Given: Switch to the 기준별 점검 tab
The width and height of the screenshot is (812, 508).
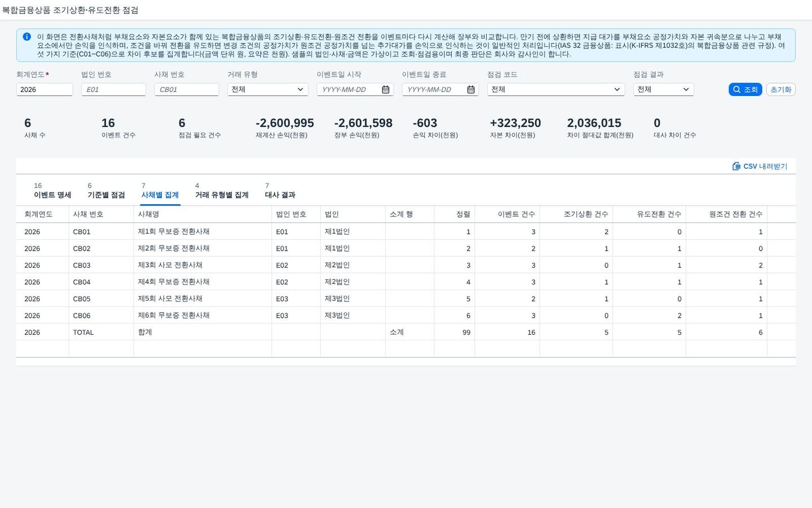Looking at the screenshot, I should [x=106, y=191].
